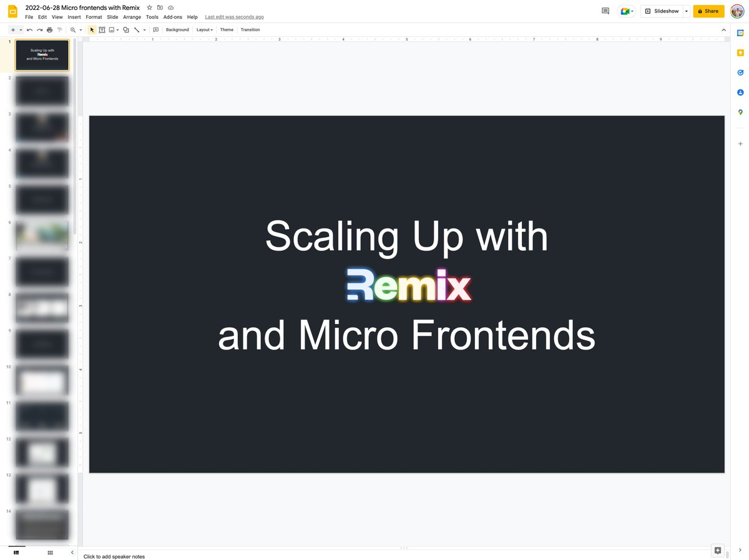This screenshot has width=749, height=560.
Task: Select the line tool
Action: [137, 30]
